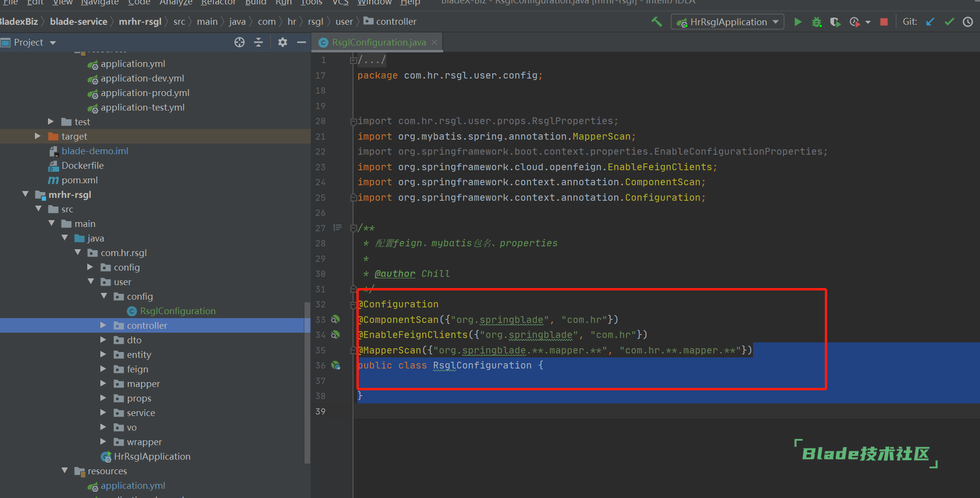Screen dimensions: 980x498
Task: Expand the service package
Action: pyautogui.click(x=103, y=412)
